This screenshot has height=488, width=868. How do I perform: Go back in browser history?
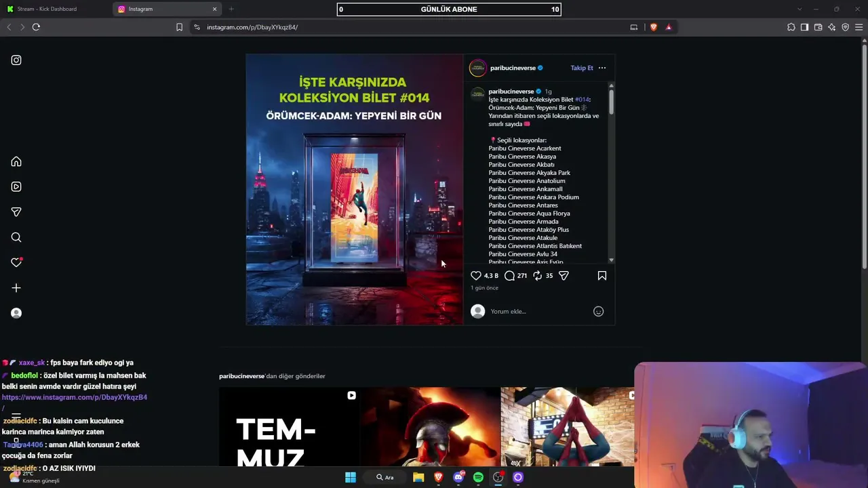point(9,27)
